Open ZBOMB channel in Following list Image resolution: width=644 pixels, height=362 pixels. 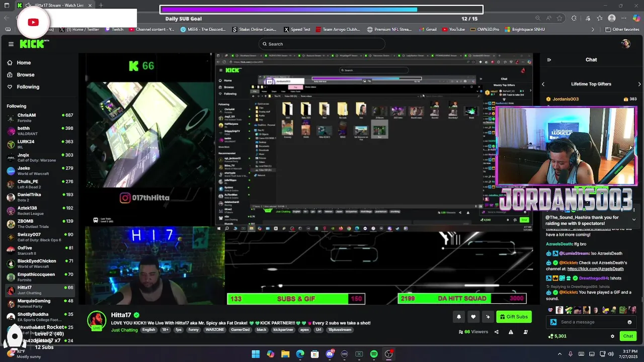pyautogui.click(x=39, y=224)
